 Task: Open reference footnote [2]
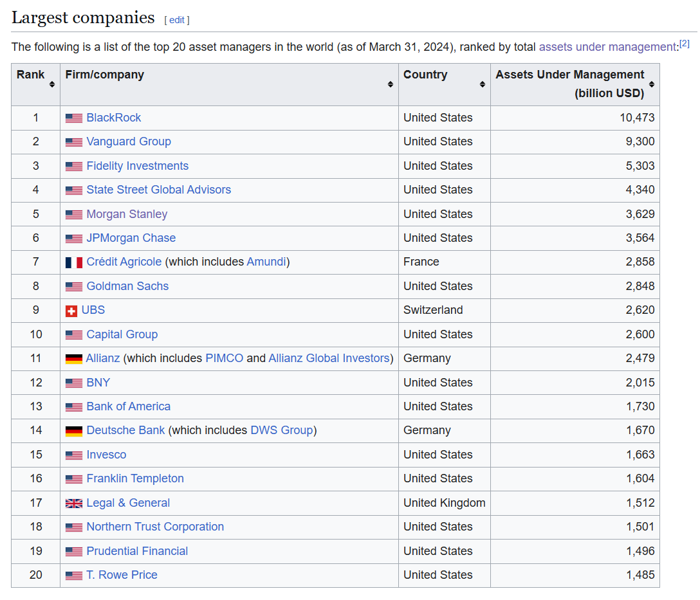tap(685, 44)
